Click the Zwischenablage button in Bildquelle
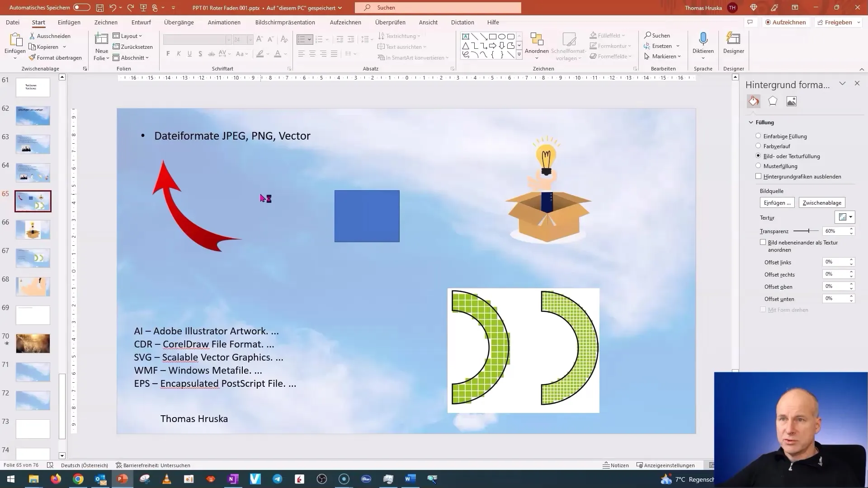This screenshot has height=488, width=868. [x=822, y=202]
